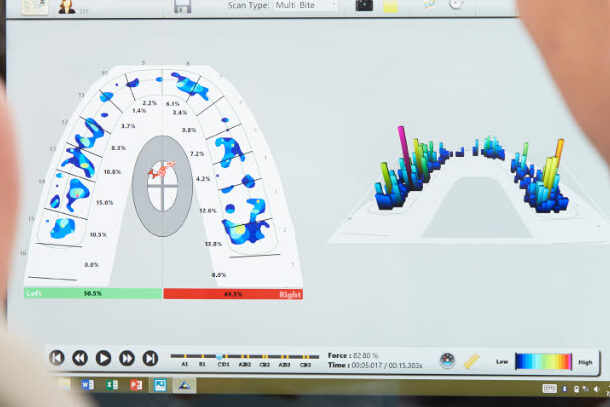
Task: Open Excel from the taskbar
Action: click(x=112, y=385)
